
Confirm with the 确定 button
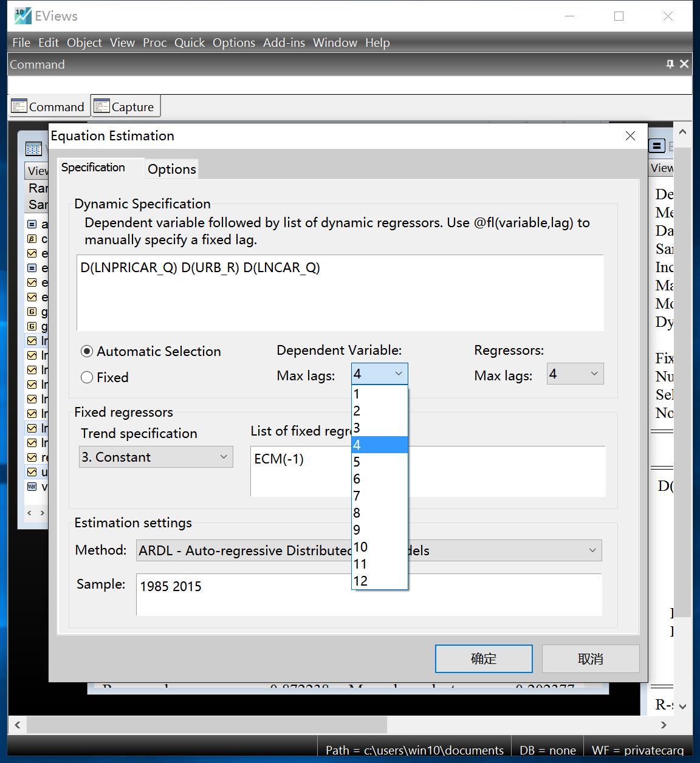pyautogui.click(x=484, y=659)
